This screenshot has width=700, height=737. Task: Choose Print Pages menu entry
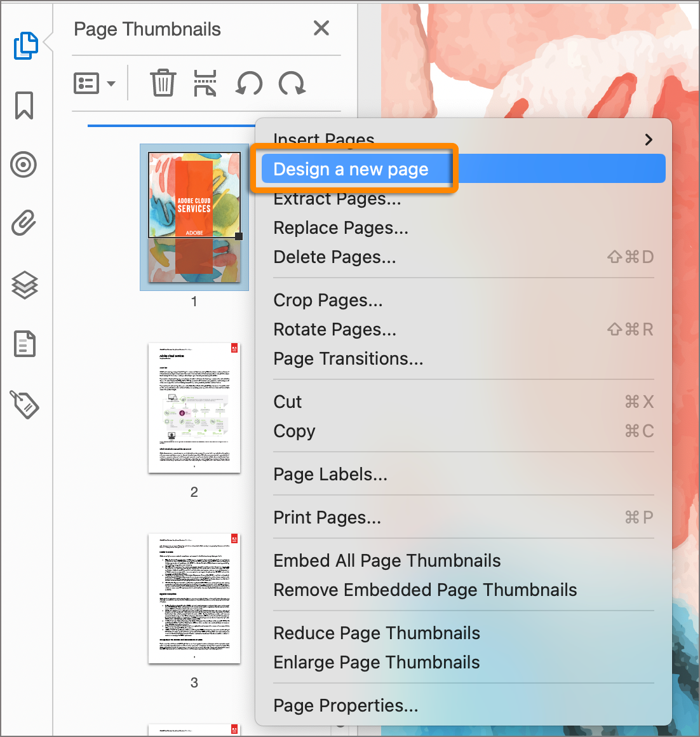coord(463,517)
